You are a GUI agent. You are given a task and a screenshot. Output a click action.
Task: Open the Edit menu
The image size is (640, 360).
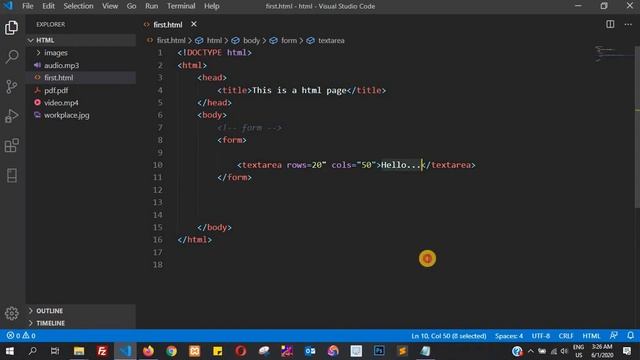(x=48, y=6)
